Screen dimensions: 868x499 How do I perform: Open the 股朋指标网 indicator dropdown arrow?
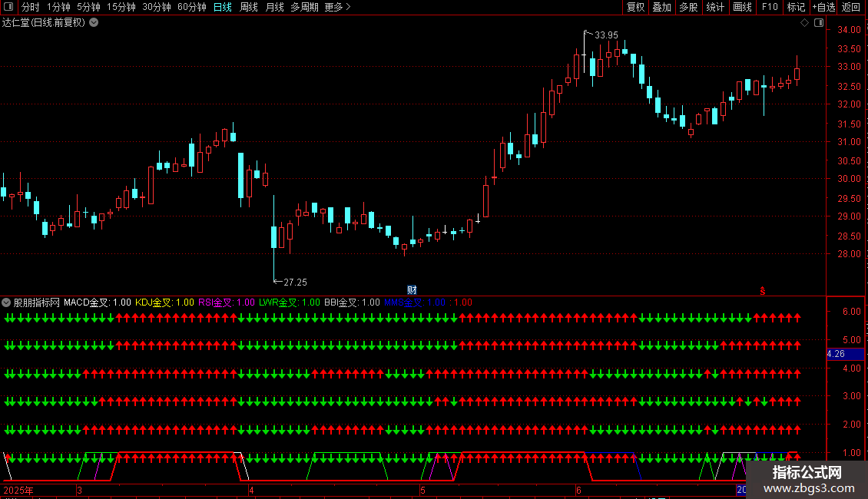(x=6, y=302)
